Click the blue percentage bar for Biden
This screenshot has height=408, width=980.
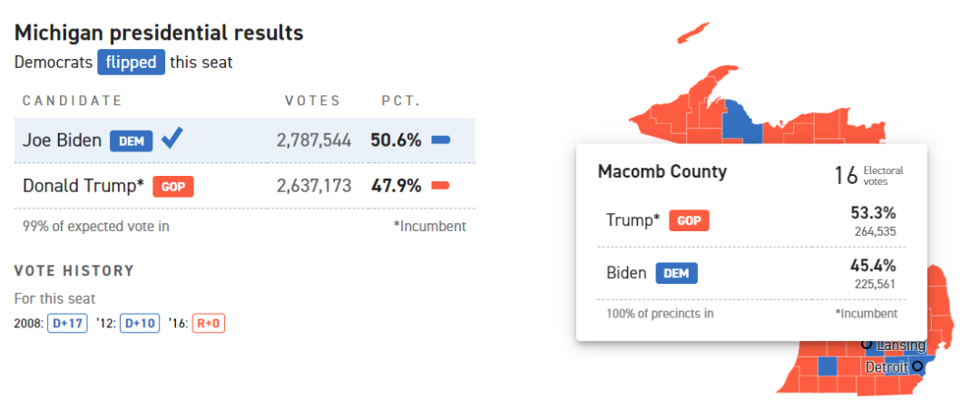point(440,141)
